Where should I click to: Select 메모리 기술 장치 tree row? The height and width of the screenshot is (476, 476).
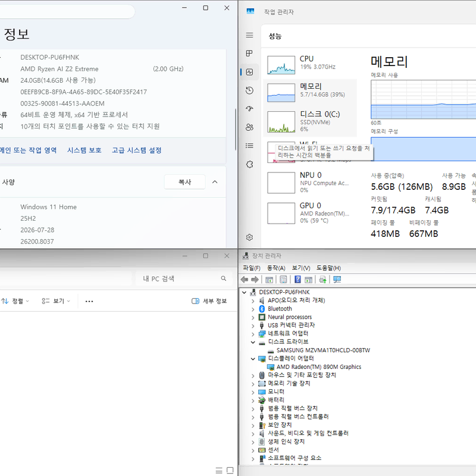[289, 383]
